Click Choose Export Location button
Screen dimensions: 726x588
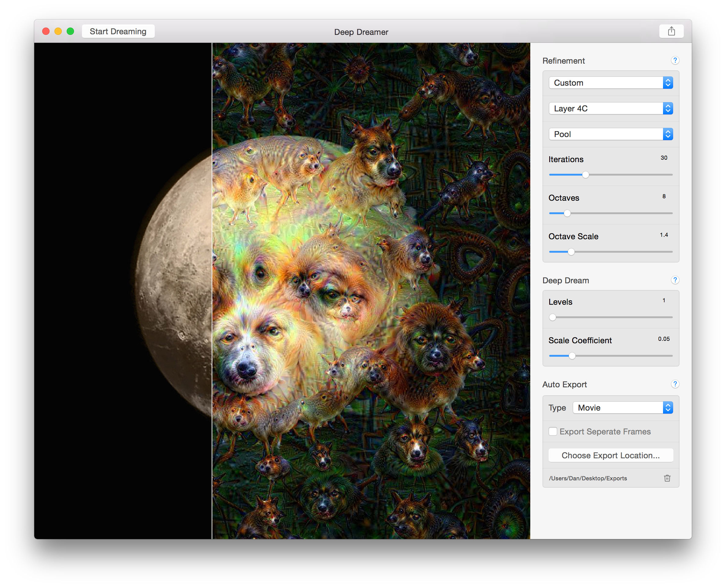point(610,455)
